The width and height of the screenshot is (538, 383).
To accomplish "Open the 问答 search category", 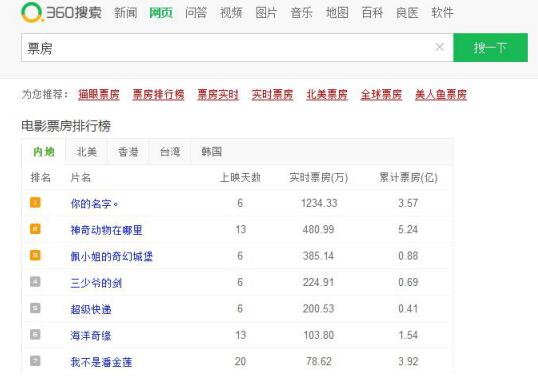I will pos(196,13).
